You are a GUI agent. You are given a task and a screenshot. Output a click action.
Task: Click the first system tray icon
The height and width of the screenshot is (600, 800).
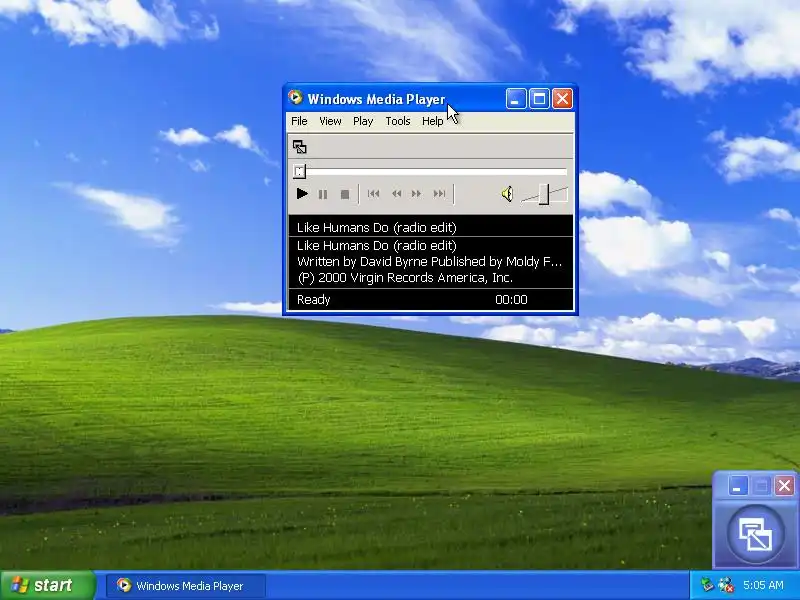(707, 585)
